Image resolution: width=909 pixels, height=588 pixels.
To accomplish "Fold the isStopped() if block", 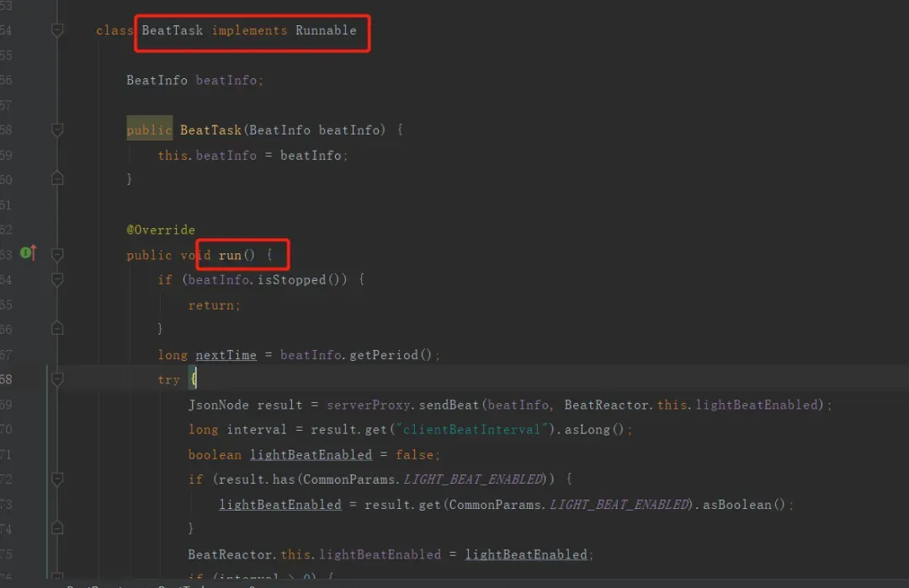I will pos(57,280).
